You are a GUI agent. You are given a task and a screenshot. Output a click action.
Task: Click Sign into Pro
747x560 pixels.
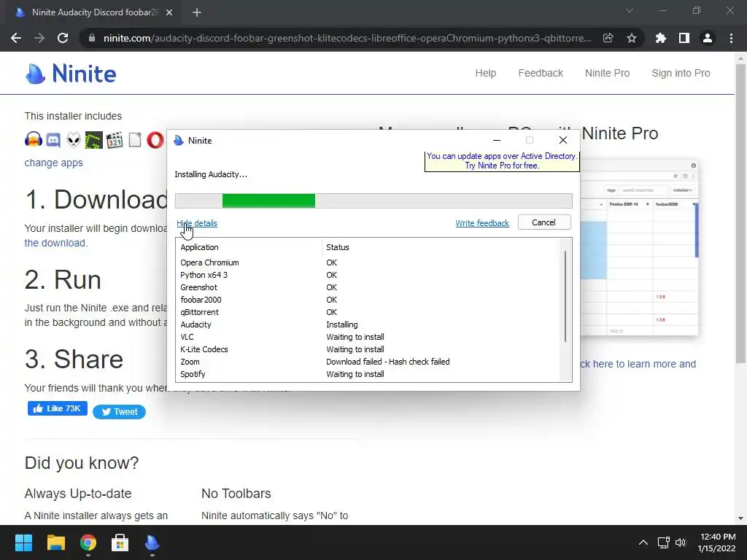[x=681, y=74]
